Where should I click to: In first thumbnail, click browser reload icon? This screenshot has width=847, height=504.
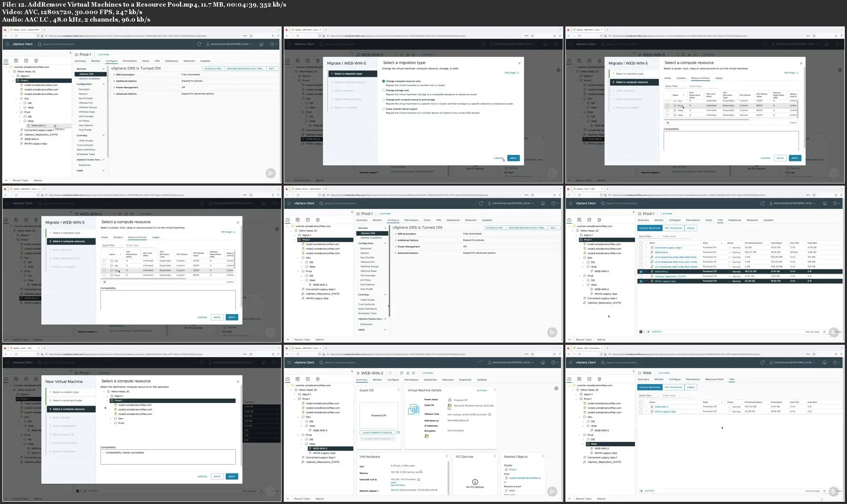(16, 36)
